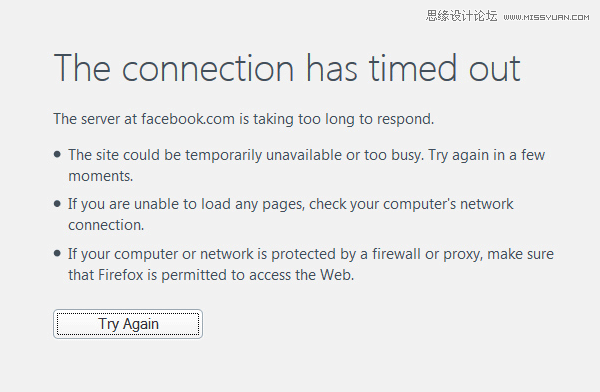Screen dimensions: 600x392
Task: Click the www.missyuan.com watermark URL
Action: 546,17
